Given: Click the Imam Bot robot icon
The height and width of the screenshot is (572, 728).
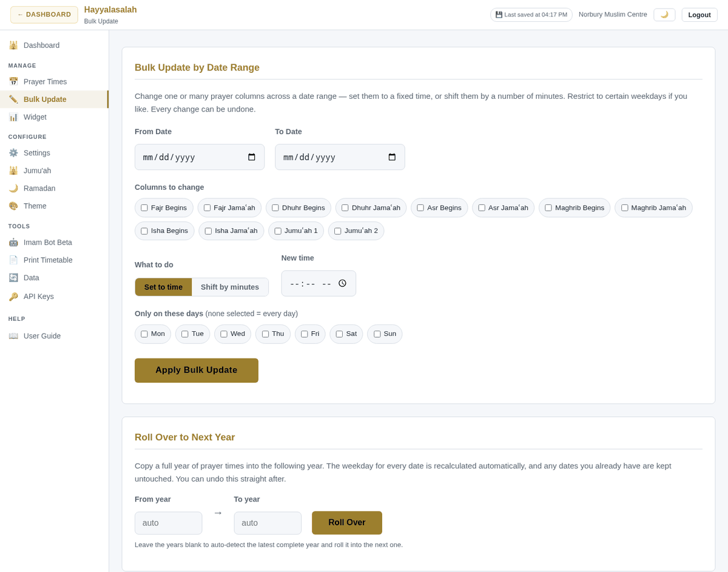Looking at the screenshot, I should coord(13,242).
